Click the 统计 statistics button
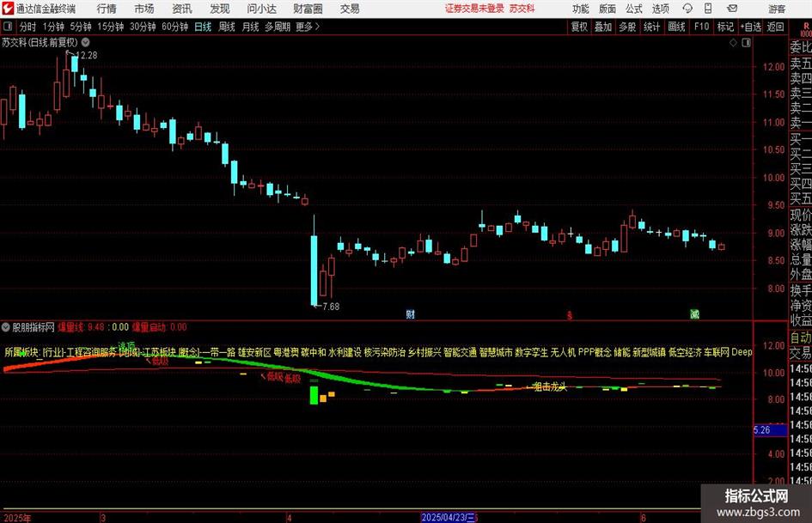The height and width of the screenshot is (523, 812). (651, 27)
